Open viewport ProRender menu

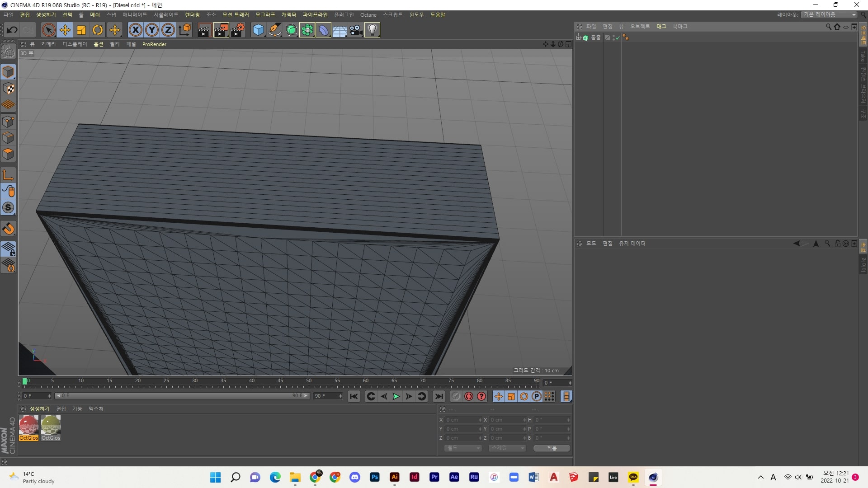(x=154, y=44)
